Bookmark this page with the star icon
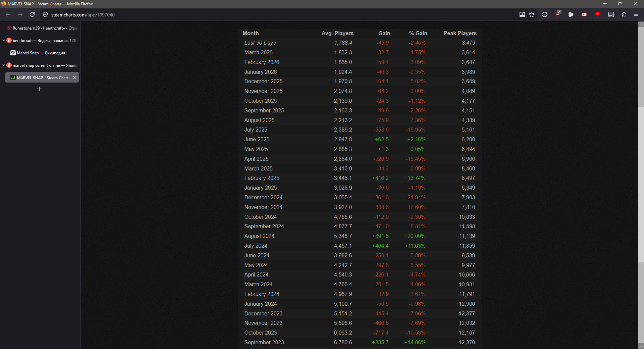This screenshot has width=644, height=349. pos(532,14)
